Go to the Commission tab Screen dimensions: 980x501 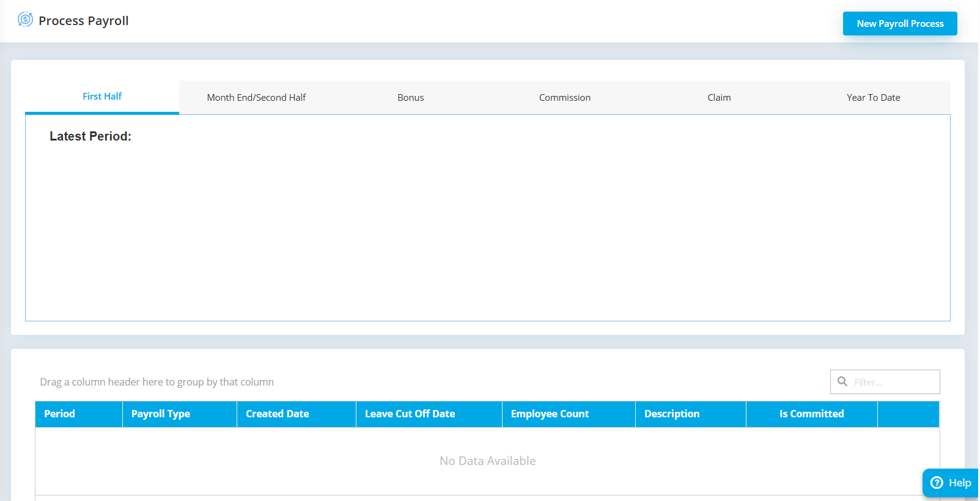coord(564,98)
